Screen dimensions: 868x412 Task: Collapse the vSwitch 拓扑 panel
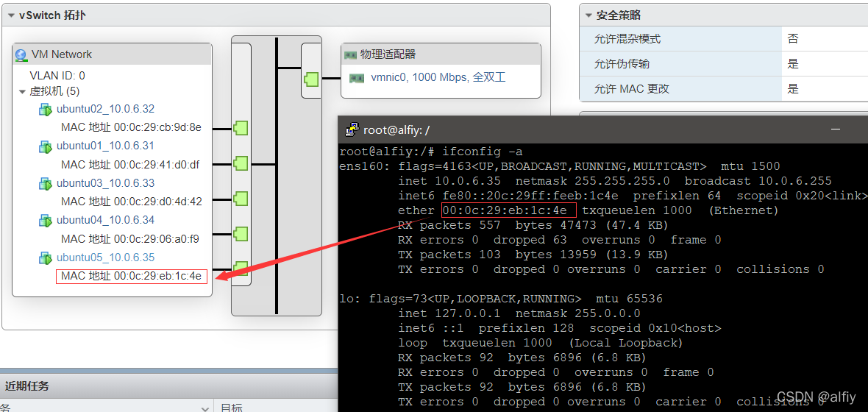click(x=12, y=15)
